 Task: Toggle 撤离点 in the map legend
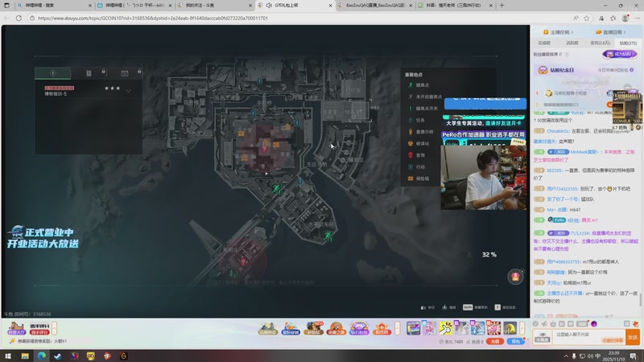click(419, 85)
